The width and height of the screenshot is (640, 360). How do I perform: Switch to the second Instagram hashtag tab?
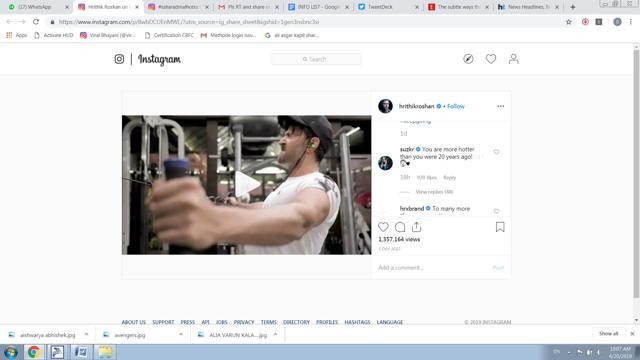coord(178,7)
